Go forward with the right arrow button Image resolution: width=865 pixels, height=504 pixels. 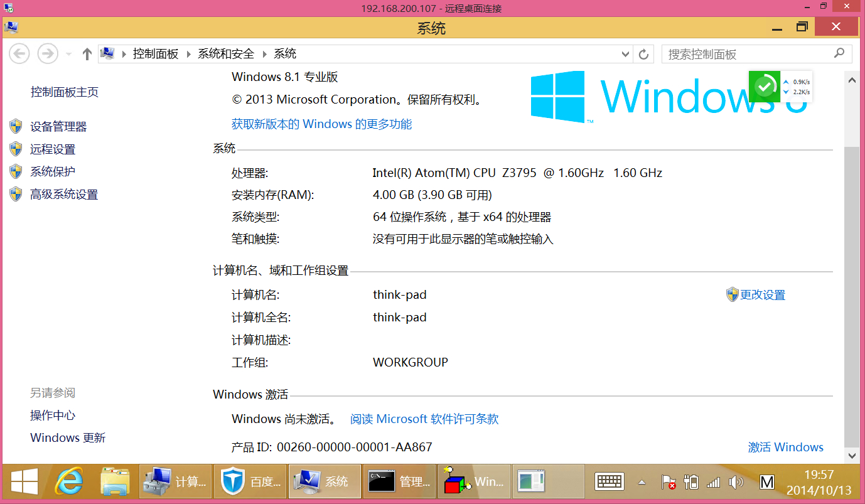click(x=48, y=54)
